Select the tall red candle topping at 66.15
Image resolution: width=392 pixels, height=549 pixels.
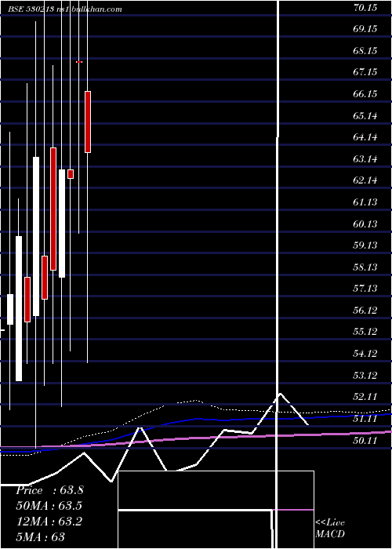point(88,122)
